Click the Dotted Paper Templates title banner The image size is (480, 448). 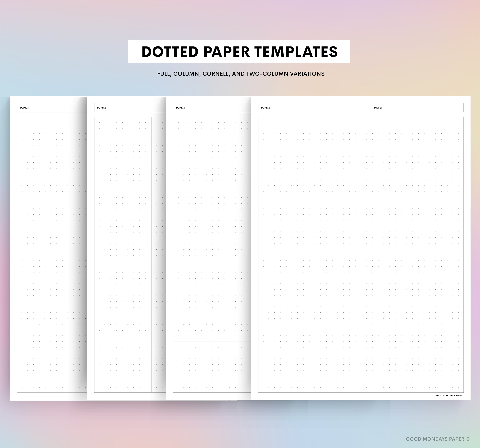click(x=239, y=51)
